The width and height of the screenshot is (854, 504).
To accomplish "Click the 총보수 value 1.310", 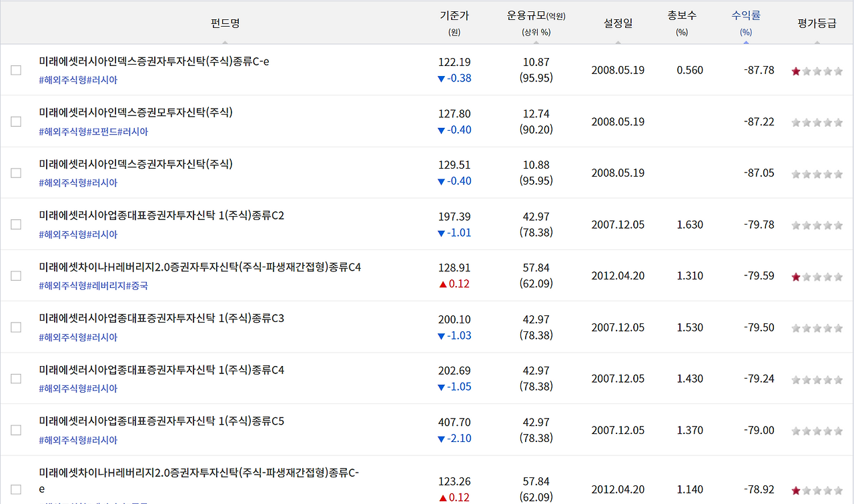I will pyautogui.click(x=690, y=276).
